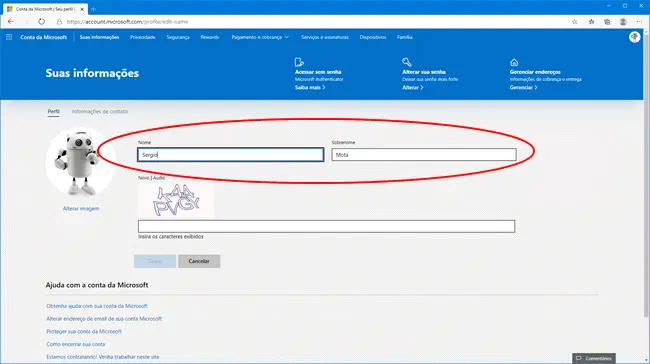Click the captcha characters input box

(x=326, y=226)
